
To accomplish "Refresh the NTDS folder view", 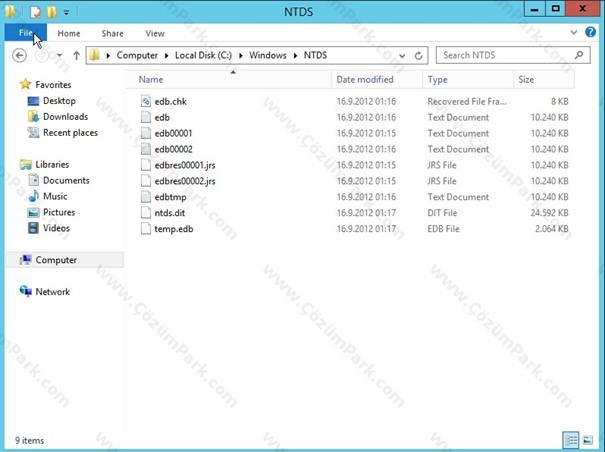I will coord(419,56).
